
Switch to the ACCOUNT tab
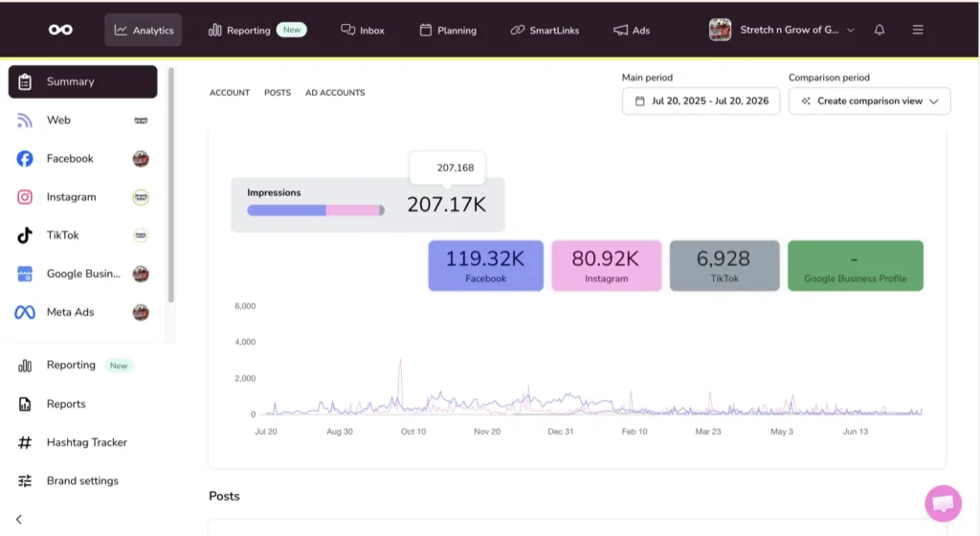pos(230,93)
